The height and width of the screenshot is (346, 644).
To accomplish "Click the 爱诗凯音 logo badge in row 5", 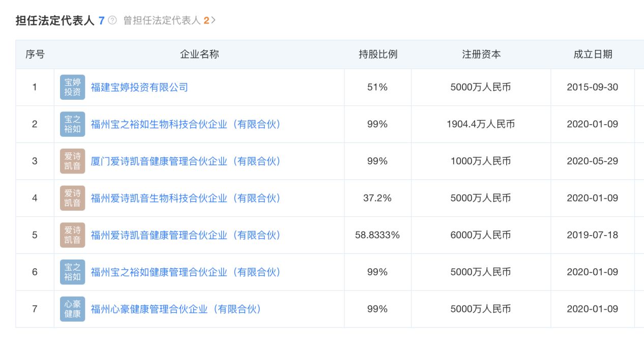I will pyautogui.click(x=73, y=235).
